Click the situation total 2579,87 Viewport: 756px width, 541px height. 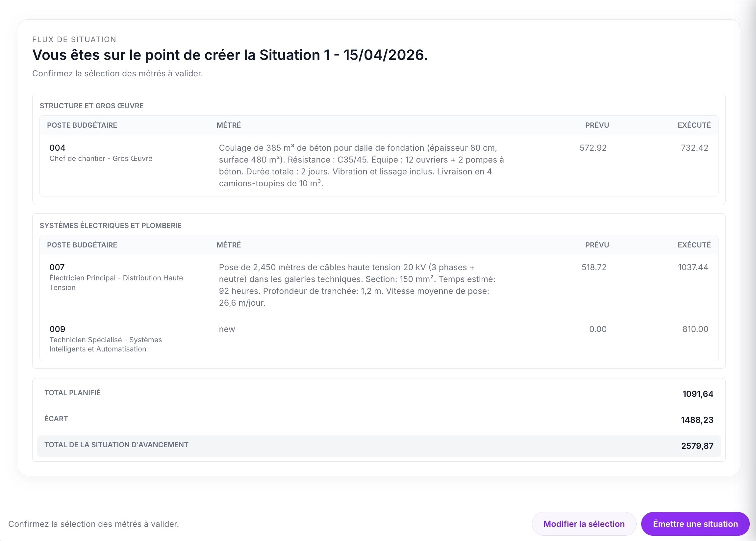(x=696, y=445)
